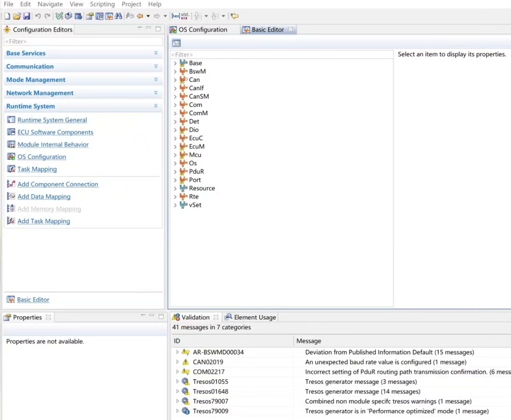Click Add Task Mapping link
Viewport: 511px width, 420px height.
tap(44, 221)
